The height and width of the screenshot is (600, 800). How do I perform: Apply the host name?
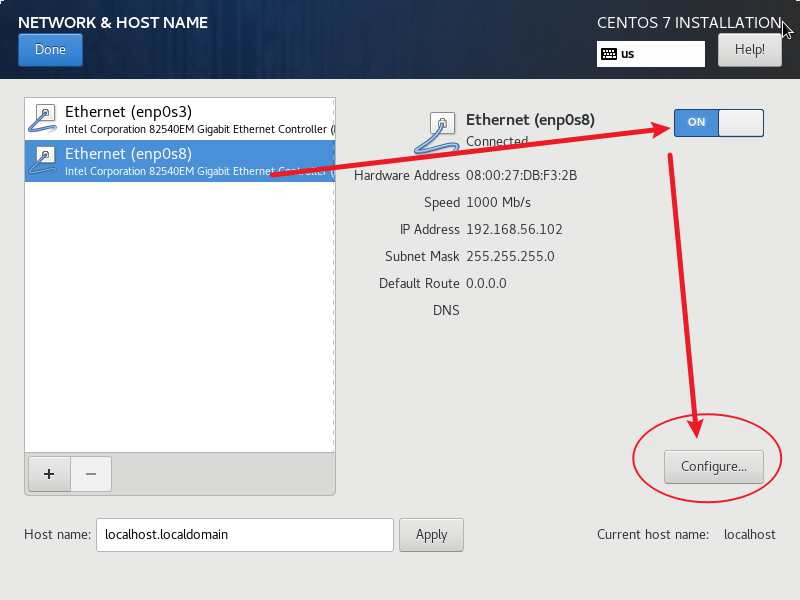click(431, 535)
